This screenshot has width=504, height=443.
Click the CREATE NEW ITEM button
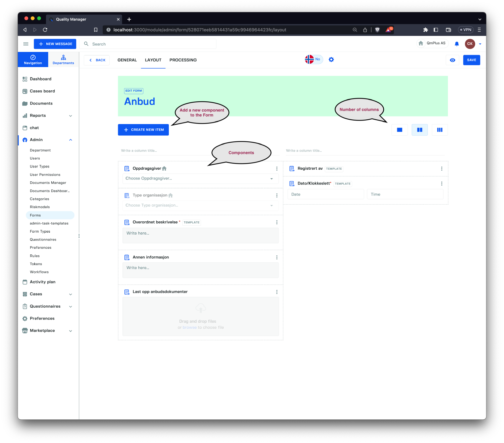click(x=143, y=130)
